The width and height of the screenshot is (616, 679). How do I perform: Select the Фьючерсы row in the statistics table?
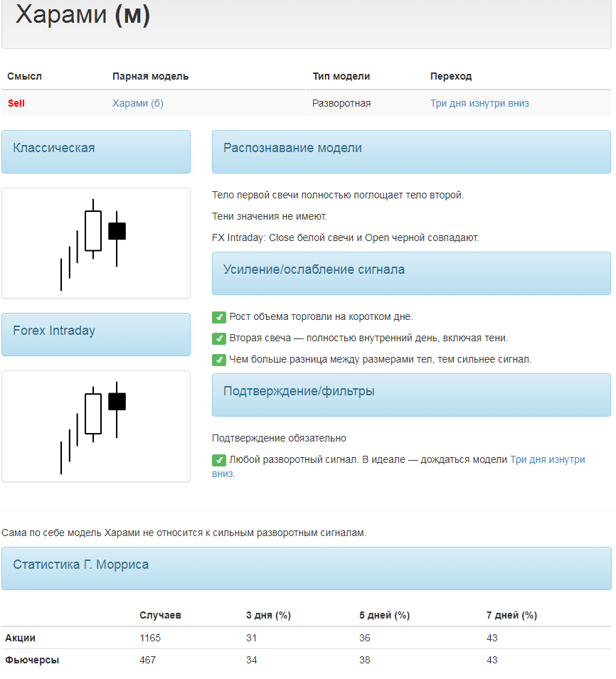pyautogui.click(x=307, y=660)
